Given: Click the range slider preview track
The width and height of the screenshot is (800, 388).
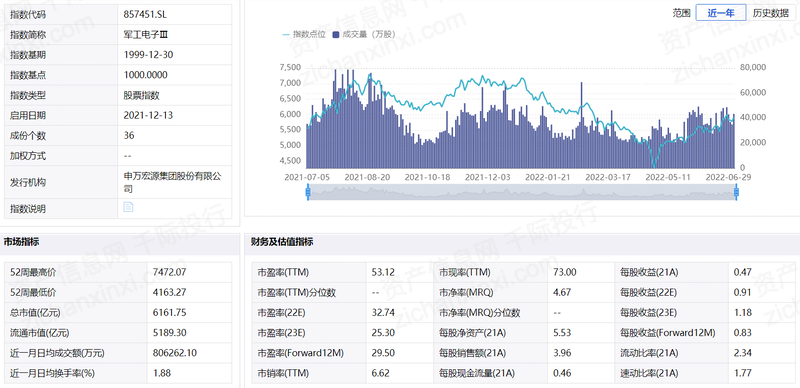Looking at the screenshot, I should pos(522,192).
